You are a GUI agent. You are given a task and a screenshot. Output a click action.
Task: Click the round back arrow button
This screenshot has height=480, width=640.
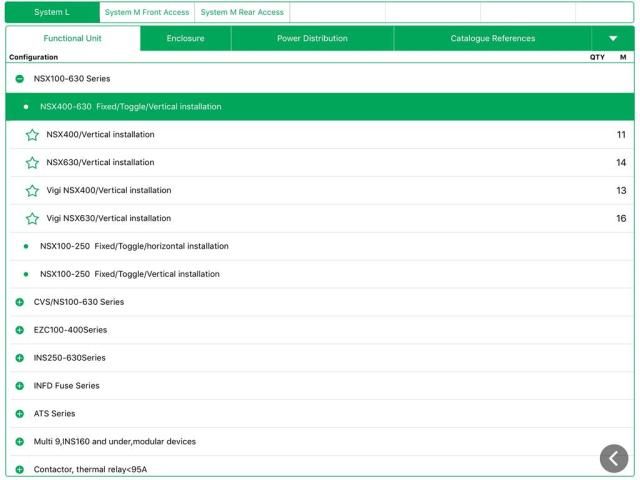(614, 458)
